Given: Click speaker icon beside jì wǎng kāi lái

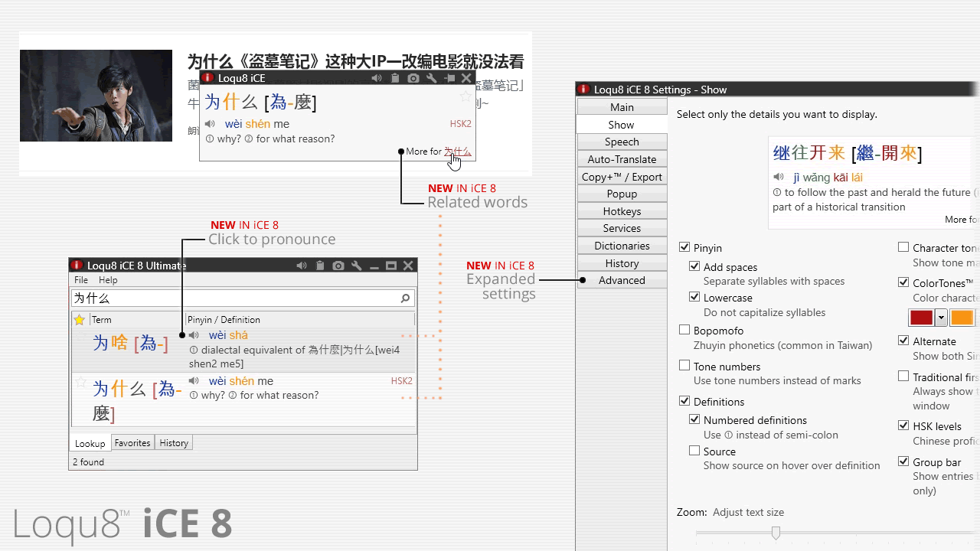Looking at the screenshot, I should tap(779, 178).
